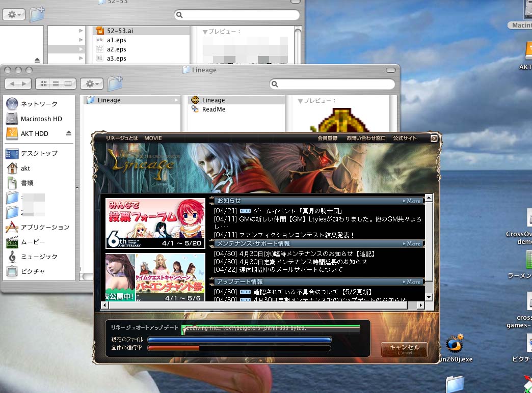Select AKT HDD drive in sidebar
This screenshot has height=393, width=532.
[27, 133]
